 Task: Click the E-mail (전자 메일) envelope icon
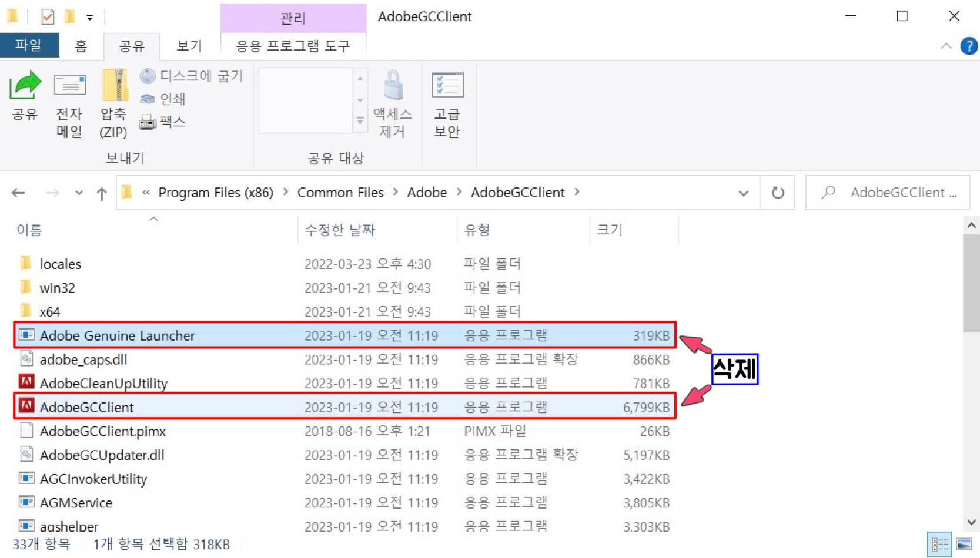(x=69, y=86)
